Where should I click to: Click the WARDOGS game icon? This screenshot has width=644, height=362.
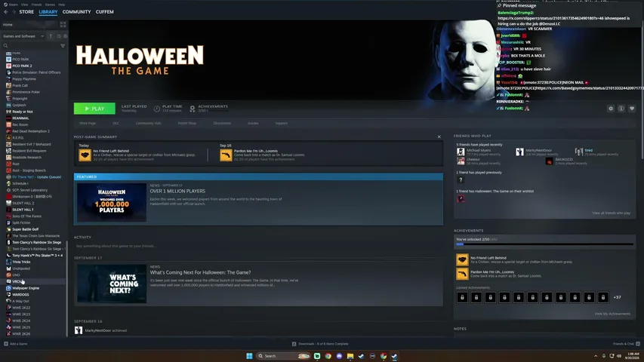click(x=8, y=295)
